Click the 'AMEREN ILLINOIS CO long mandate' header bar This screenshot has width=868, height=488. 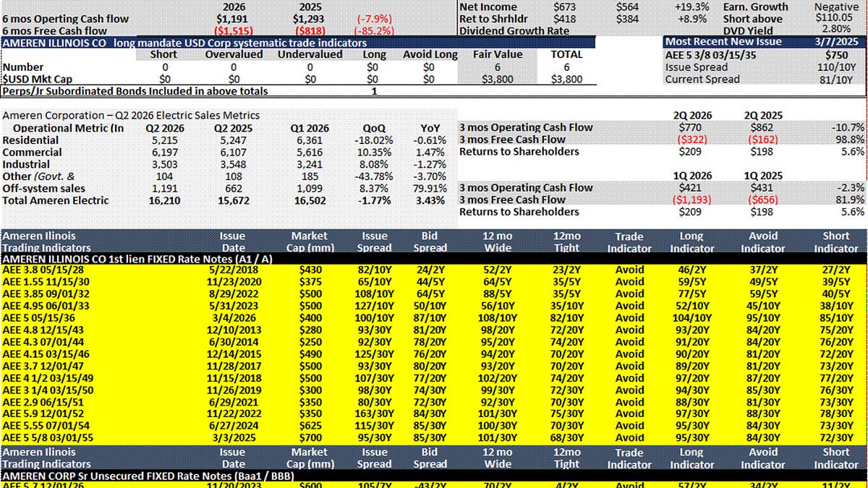pos(299,43)
